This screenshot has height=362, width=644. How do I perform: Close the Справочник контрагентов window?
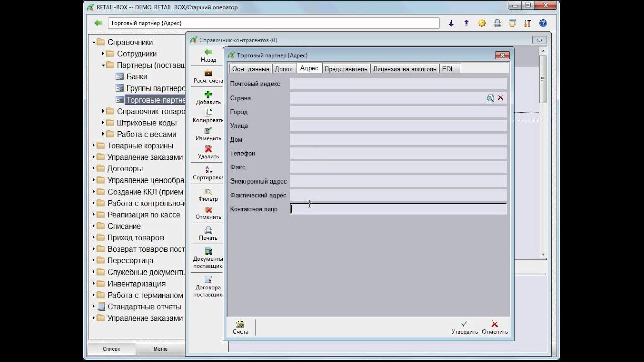539,40
